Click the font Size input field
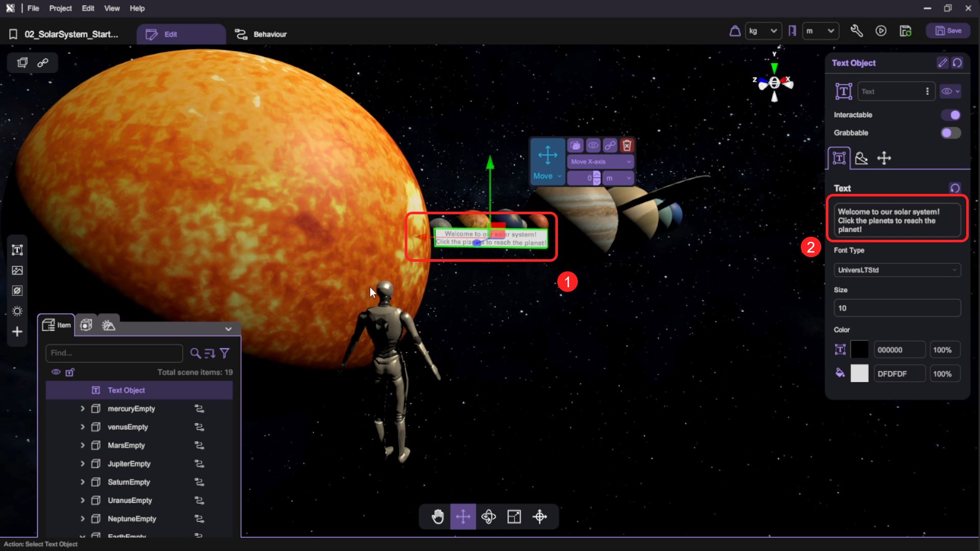Image resolution: width=980 pixels, height=551 pixels. [x=897, y=308]
